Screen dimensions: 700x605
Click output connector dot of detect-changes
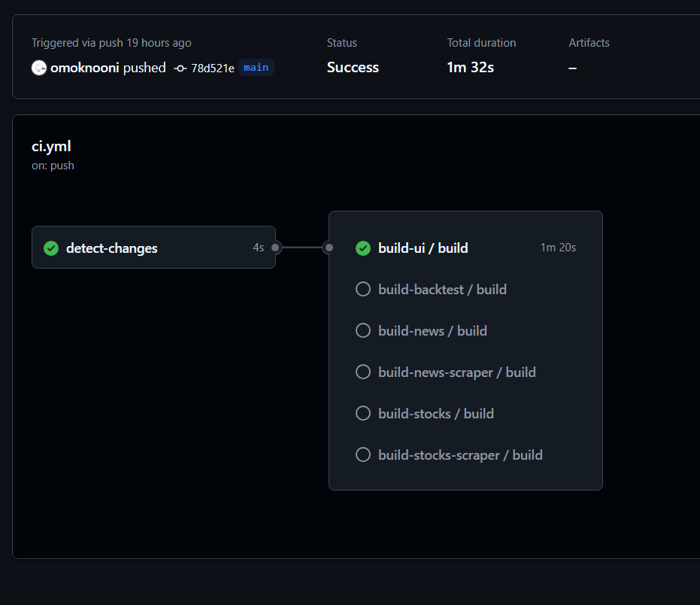tap(275, 248)
